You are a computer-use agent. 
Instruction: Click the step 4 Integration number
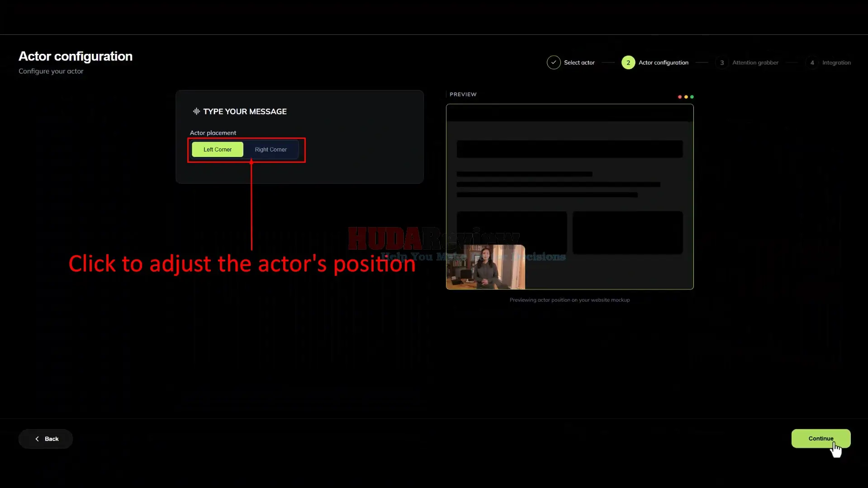(x=812, y=62)
